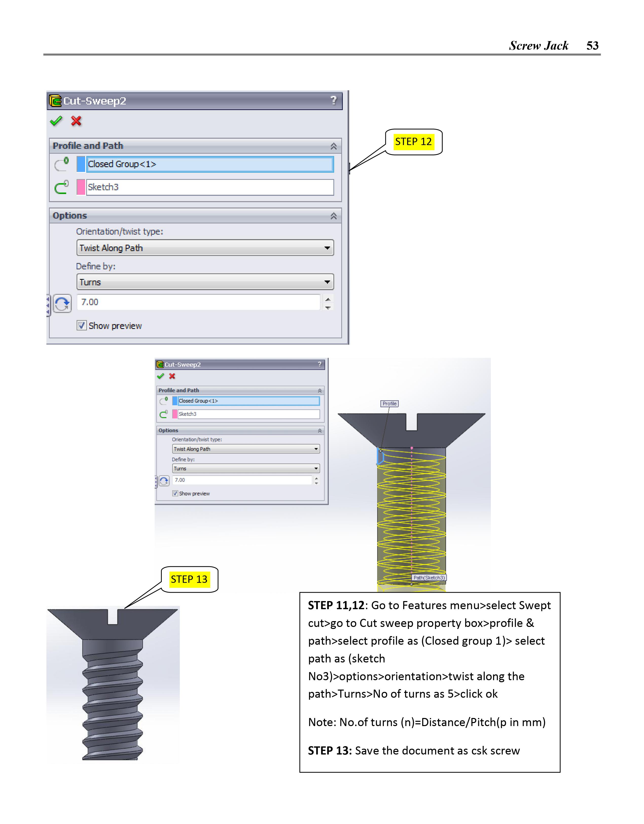Click the path selection icon beside Sketch3

pyautogui.click(x=62, y=187)
